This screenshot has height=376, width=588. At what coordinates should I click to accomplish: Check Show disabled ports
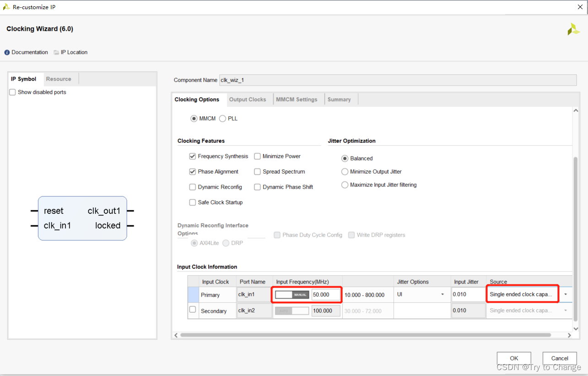pos(12,92)
